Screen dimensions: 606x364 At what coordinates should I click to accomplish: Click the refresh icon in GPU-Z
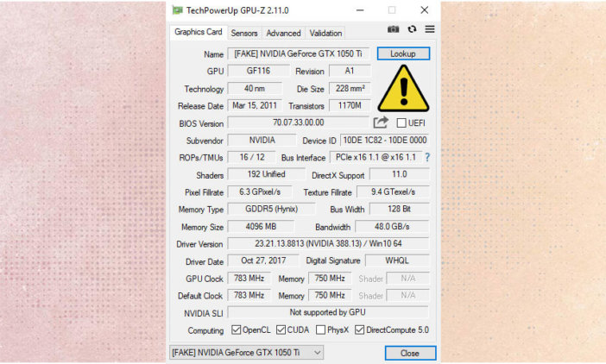(412, 29)
